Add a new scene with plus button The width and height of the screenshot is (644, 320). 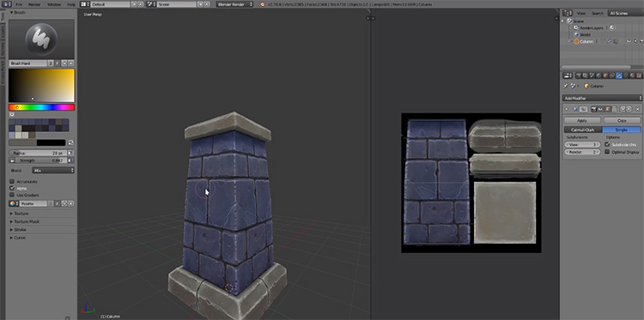[200, 4]
